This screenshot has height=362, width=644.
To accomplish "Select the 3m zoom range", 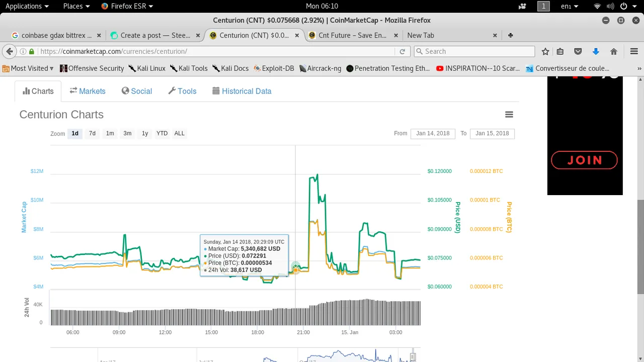I will 127,133.
